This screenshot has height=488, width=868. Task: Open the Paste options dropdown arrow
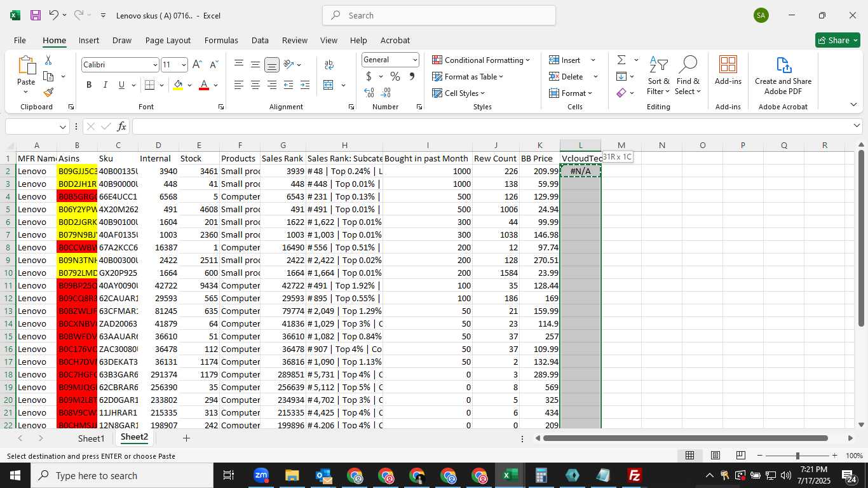click(x=26, y=91)
